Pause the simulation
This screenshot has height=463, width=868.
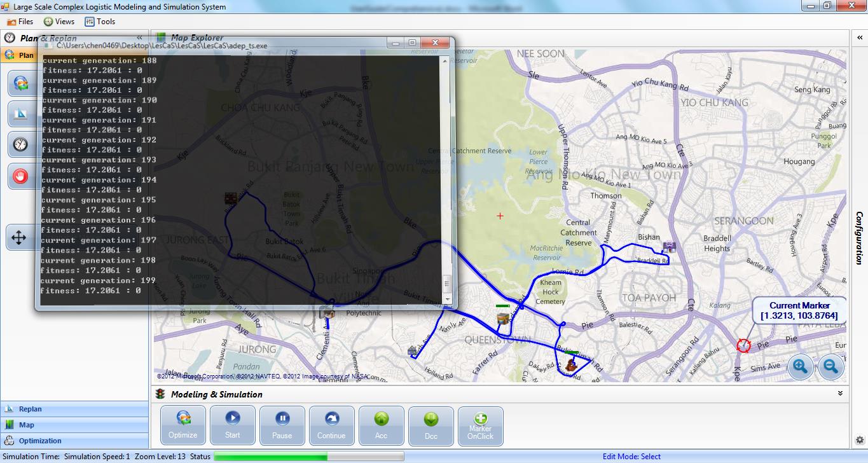pos(282,425)
